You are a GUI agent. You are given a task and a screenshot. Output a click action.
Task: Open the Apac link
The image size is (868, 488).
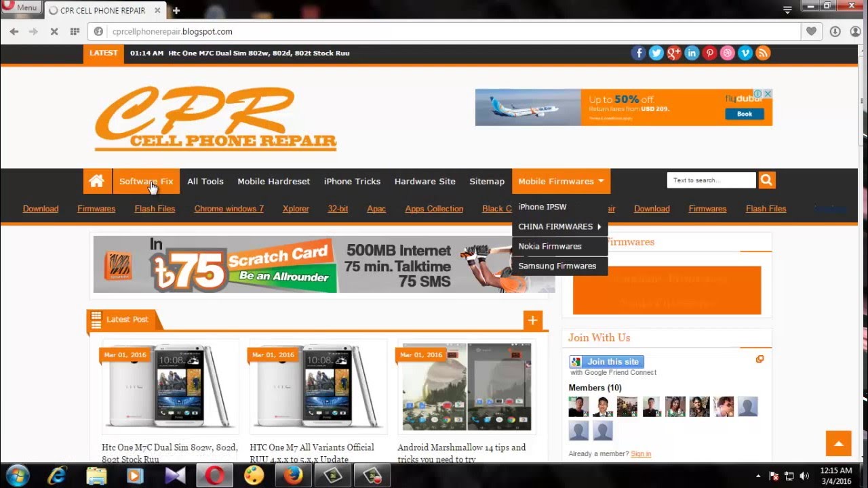tap(376, 209)
